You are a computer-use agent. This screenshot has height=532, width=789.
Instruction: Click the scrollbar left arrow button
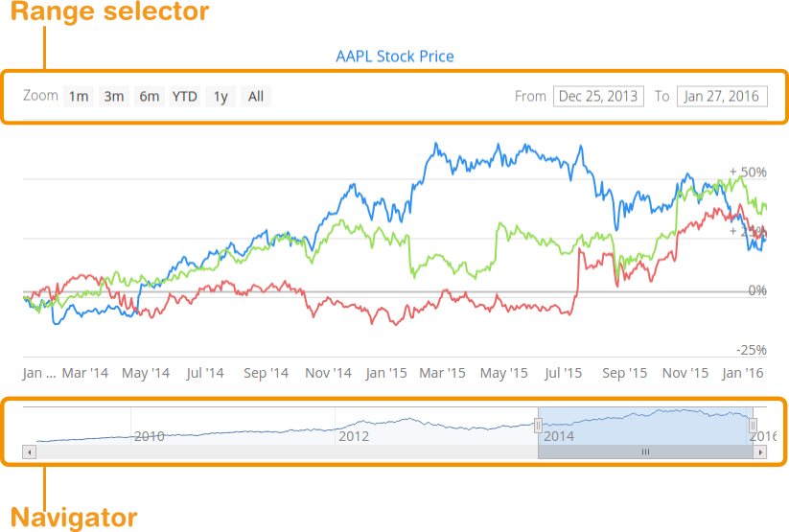28,451
